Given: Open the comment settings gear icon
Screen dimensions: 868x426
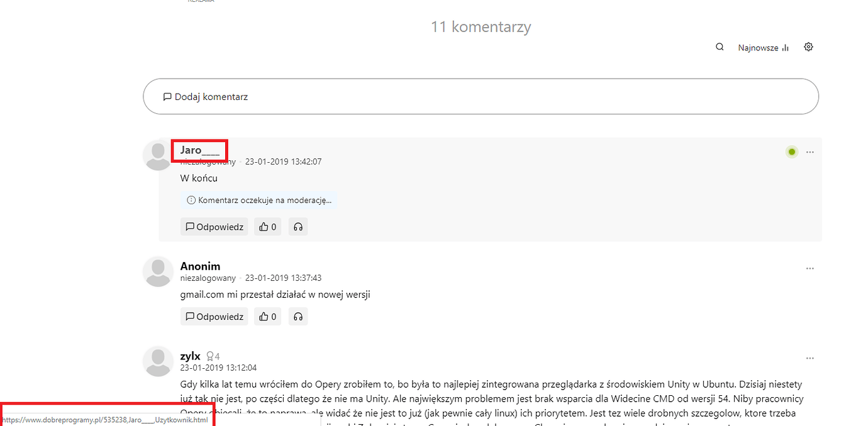Looking at the screenshot, I should (809, 47).
